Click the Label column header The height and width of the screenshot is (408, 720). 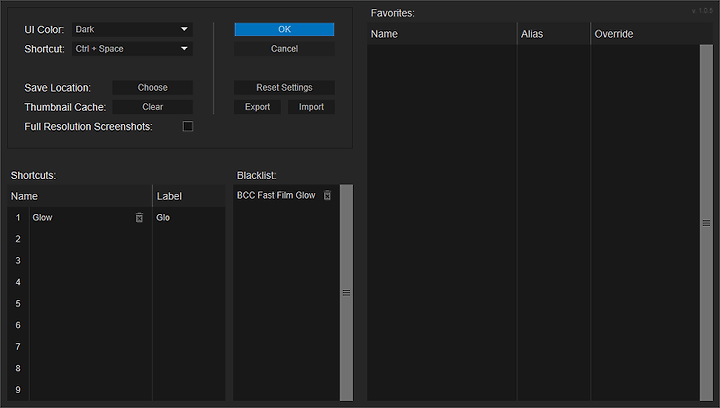tap(189, 196)
